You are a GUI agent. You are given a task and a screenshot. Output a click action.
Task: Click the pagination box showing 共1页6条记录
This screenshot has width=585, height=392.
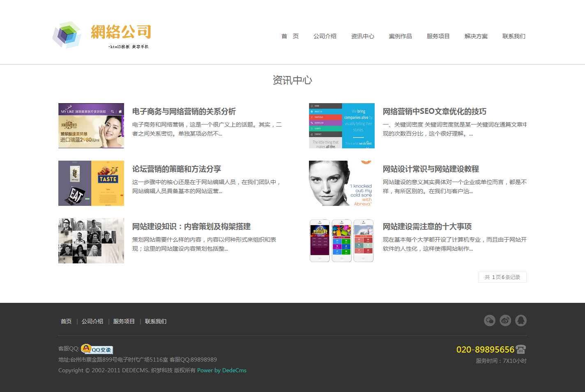click(x=502, y=277)
